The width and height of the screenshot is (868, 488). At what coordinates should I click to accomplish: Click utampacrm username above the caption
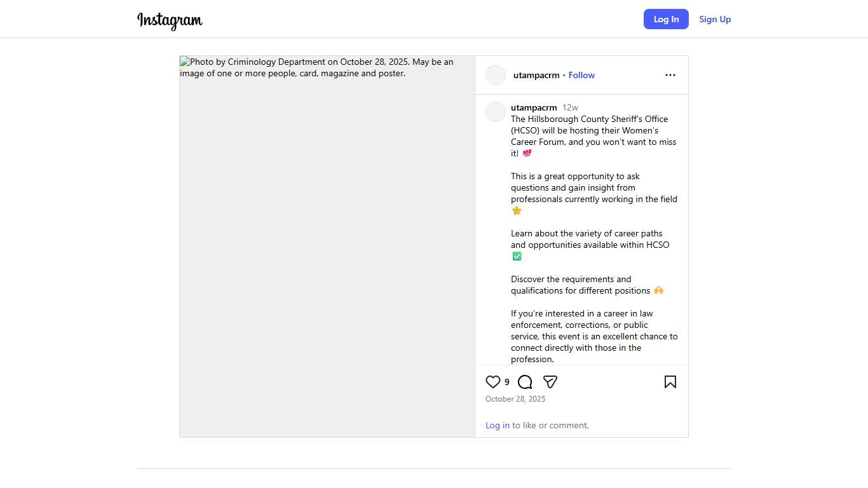coord(534,107)
